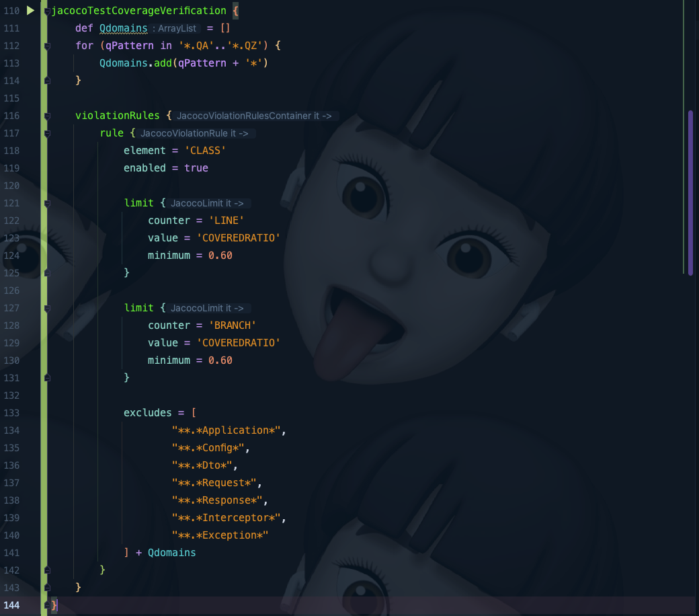Click the "**.*Response*" exclude entry
This screenshot has width=699, height=616.
217,500
